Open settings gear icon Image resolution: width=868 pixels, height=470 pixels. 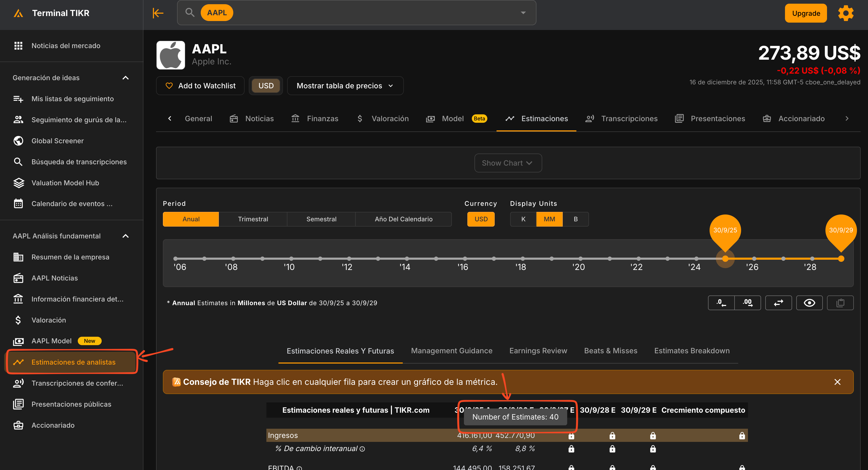tap(845, 13)
